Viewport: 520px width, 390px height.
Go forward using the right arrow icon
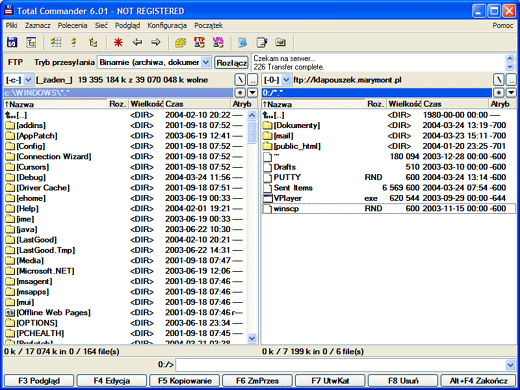coord(156,42)
